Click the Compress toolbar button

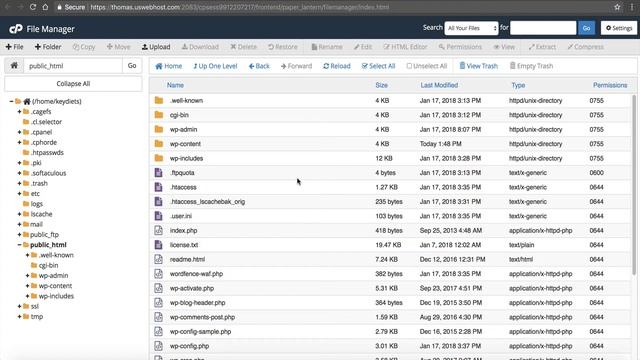point(585,47)
